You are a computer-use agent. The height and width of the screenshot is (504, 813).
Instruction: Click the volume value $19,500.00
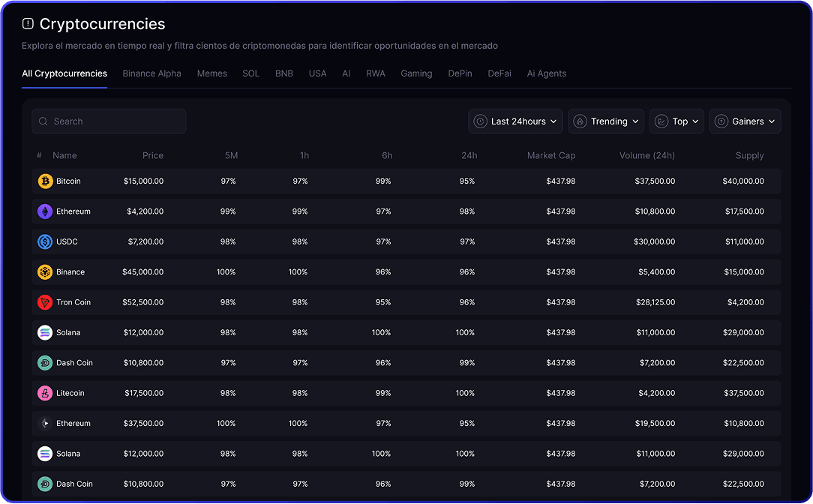tap(655, 423)
